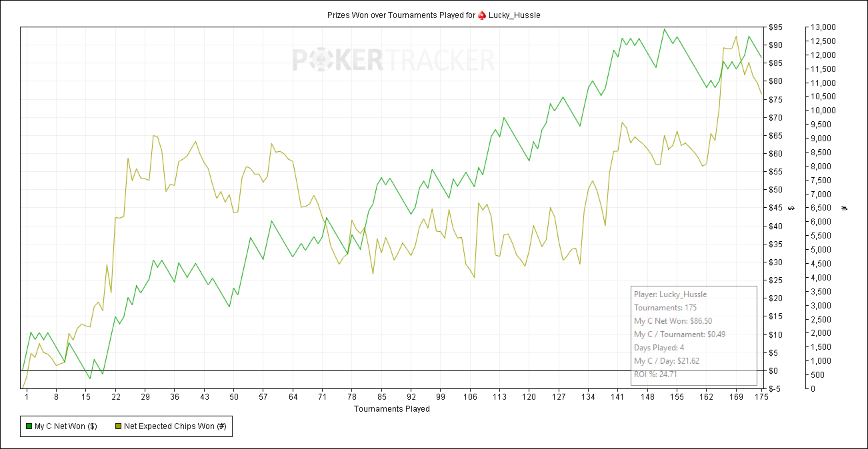Click the '8,500' chips axis label

coord(821,153)
